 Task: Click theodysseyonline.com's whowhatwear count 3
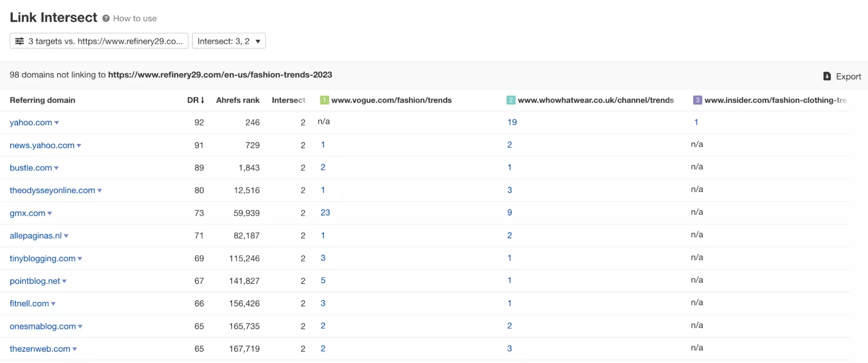click(510, 190)
